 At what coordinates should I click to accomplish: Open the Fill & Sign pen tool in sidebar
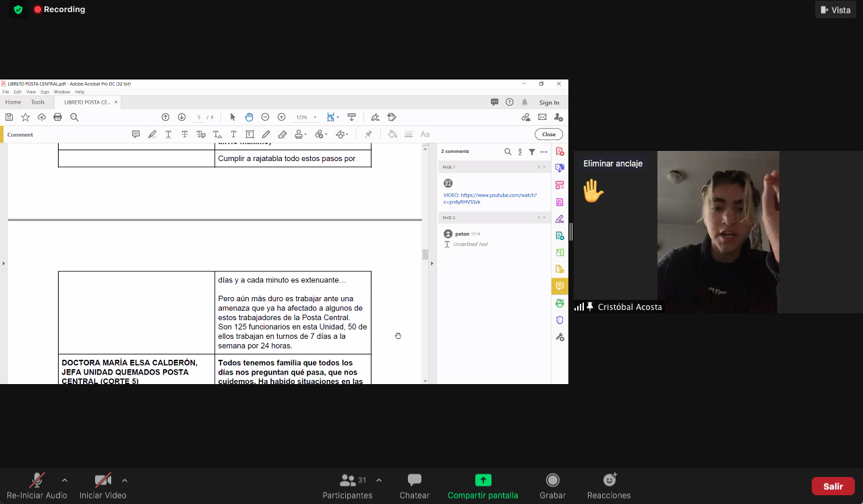pos(560,219)
